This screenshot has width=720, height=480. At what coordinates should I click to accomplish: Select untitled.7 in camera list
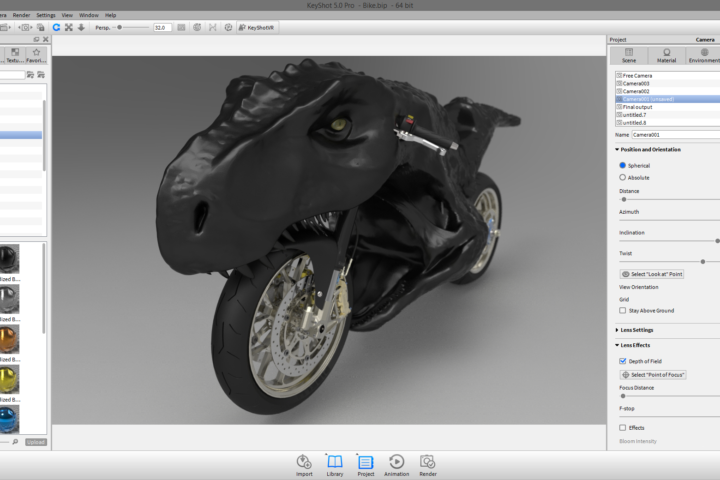tap(668, 115)
